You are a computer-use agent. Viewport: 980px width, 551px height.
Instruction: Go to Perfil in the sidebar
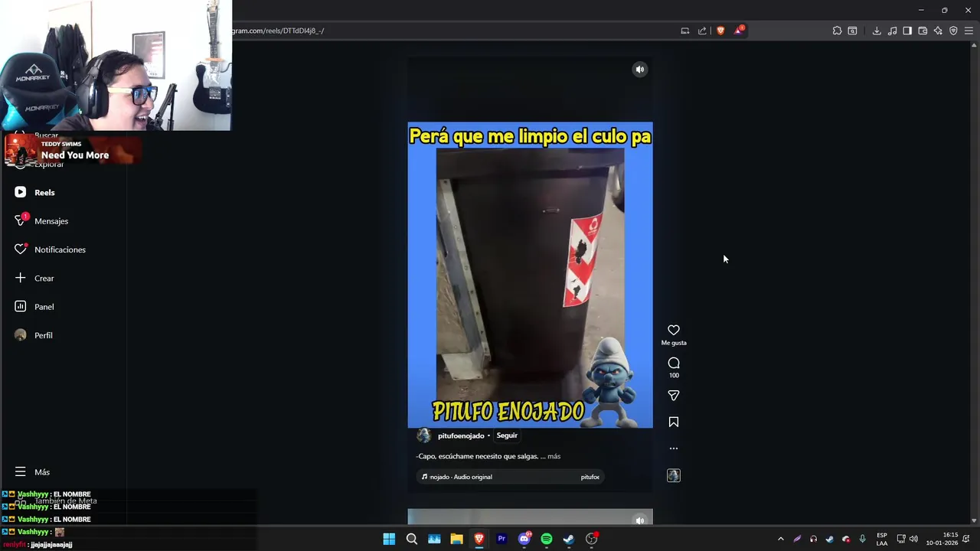pyautogui.click(x=44, y=335)
